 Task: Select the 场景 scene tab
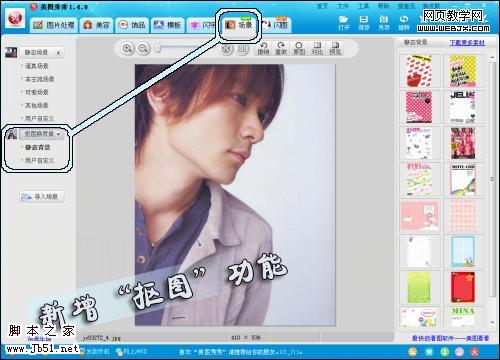239,25
